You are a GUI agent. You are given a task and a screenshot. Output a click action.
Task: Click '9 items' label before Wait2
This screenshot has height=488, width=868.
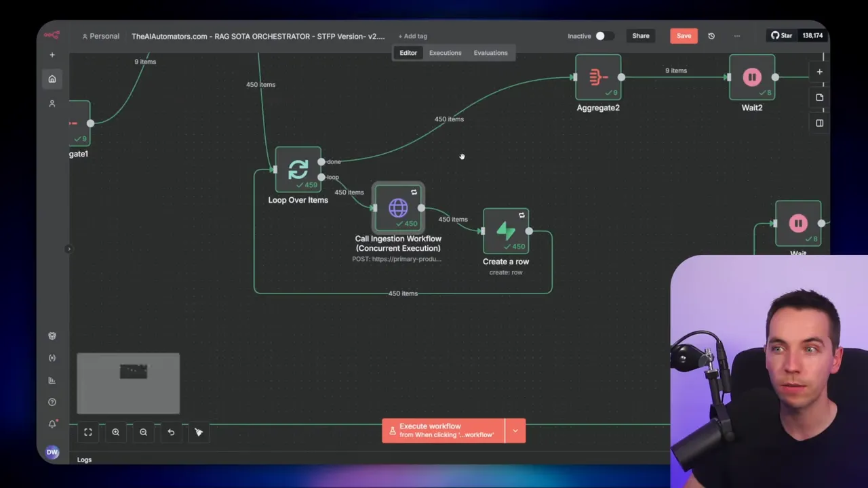click(676, 70)
